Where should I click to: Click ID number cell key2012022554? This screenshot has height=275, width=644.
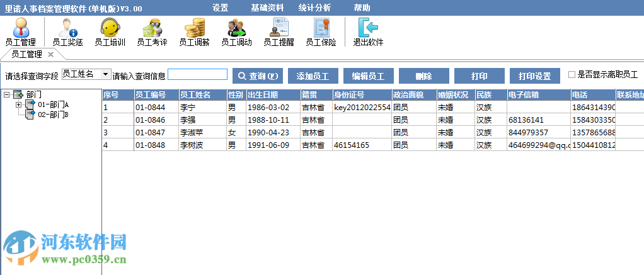point(362,108)
